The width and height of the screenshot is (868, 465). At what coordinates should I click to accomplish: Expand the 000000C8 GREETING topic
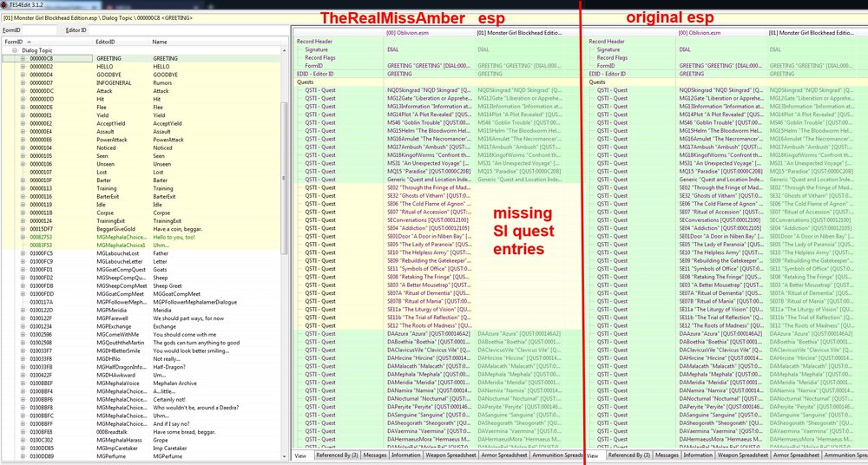23,58
